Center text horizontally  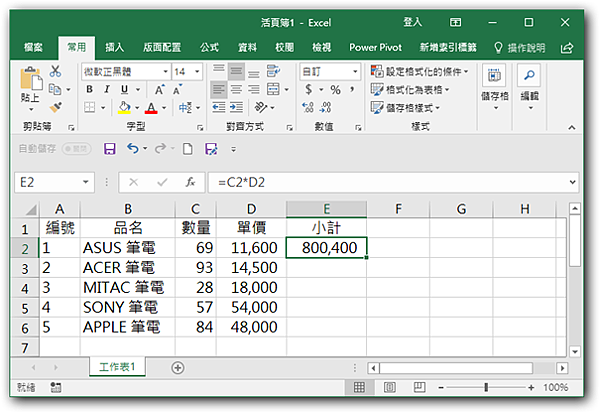tap(236, 90)
